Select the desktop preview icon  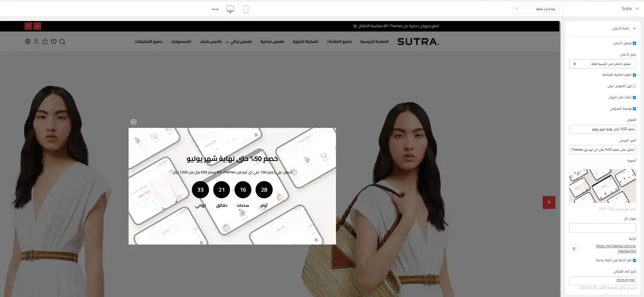(230, 9)
